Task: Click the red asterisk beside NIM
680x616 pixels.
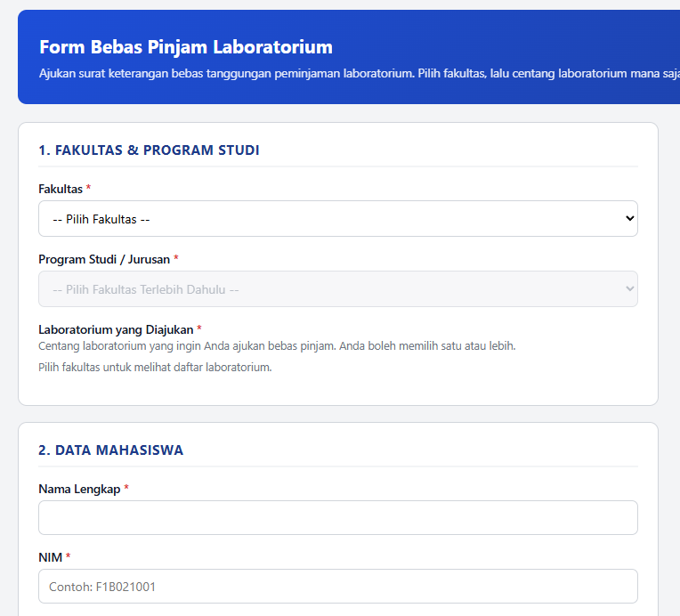Action: (68, 555)
